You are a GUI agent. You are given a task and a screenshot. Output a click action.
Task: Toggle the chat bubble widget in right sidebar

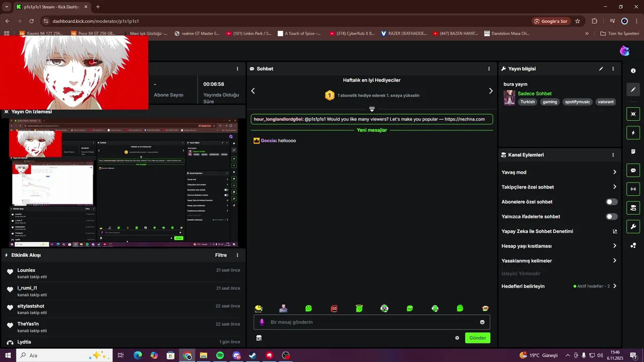pos(633,170)
